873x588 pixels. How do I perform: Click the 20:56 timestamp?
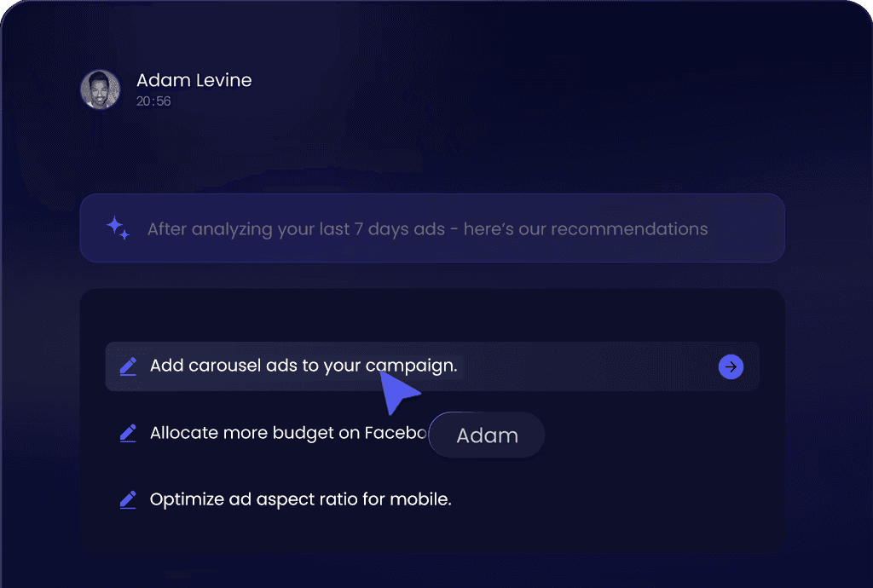tap(153, 101)
